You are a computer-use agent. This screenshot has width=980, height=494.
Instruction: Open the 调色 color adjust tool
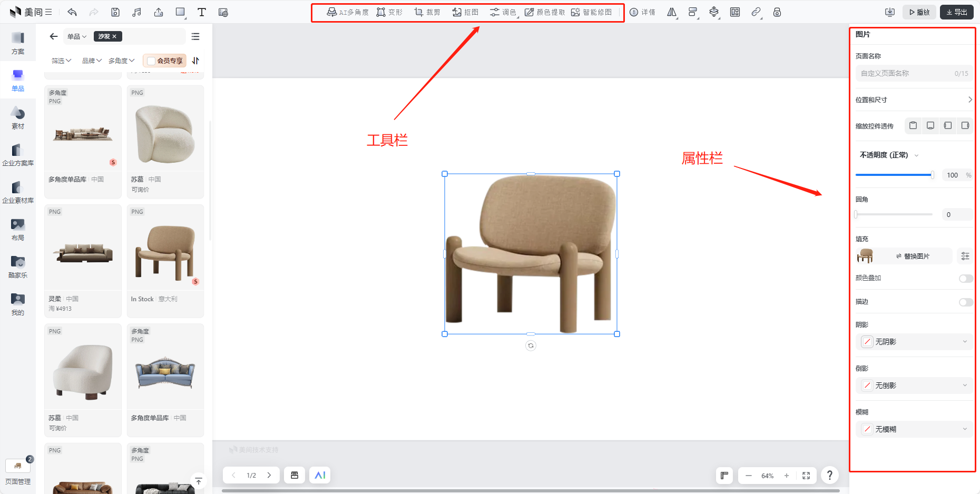503,12
